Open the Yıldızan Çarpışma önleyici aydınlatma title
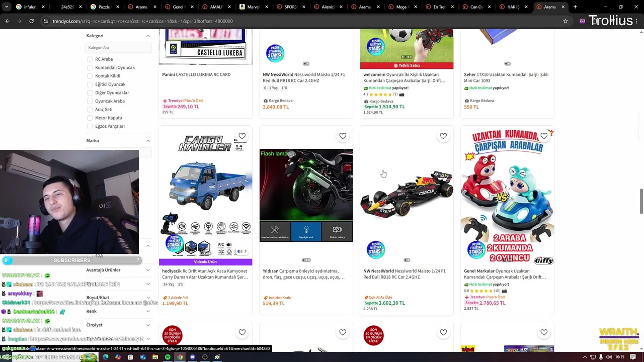Viewport: 644px width, 362px height. point(304,274)
